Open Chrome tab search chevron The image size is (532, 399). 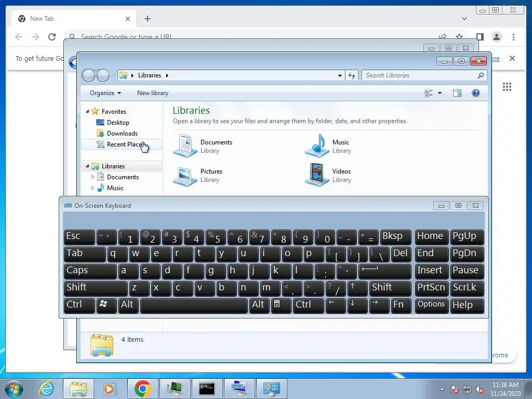tap(464, 19)
